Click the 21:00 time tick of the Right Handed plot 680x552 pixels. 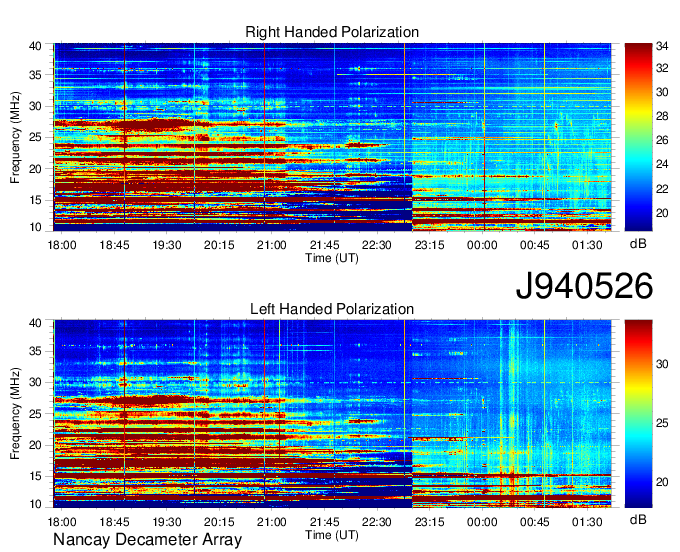(272, 245)
